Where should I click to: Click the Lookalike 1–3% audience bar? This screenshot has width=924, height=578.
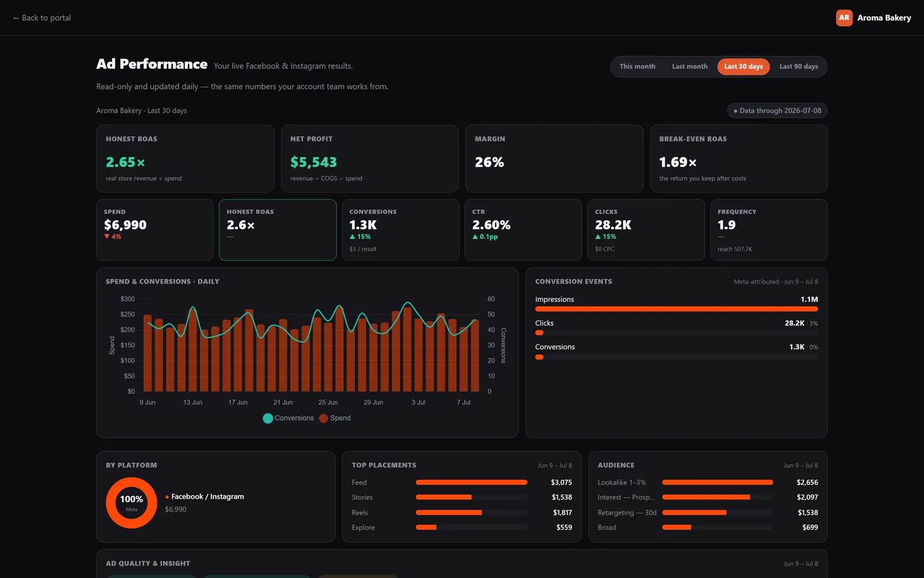point(717,483)
